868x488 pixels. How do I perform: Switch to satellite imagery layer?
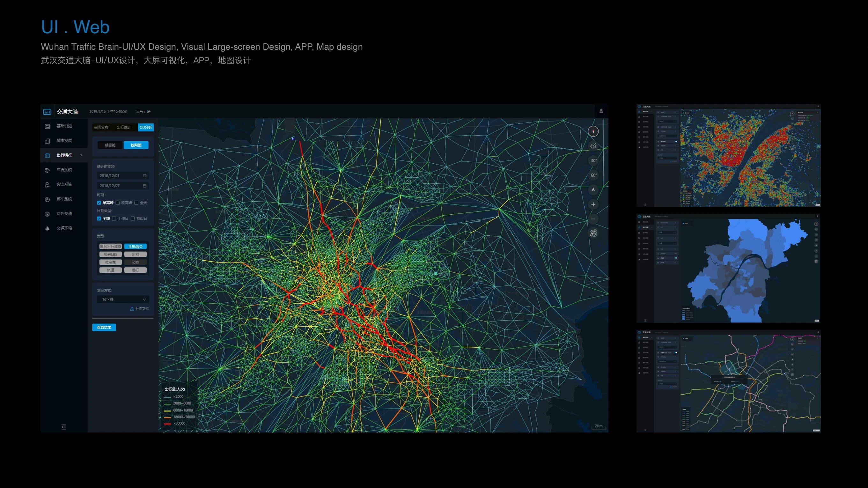tap(593, 233)
